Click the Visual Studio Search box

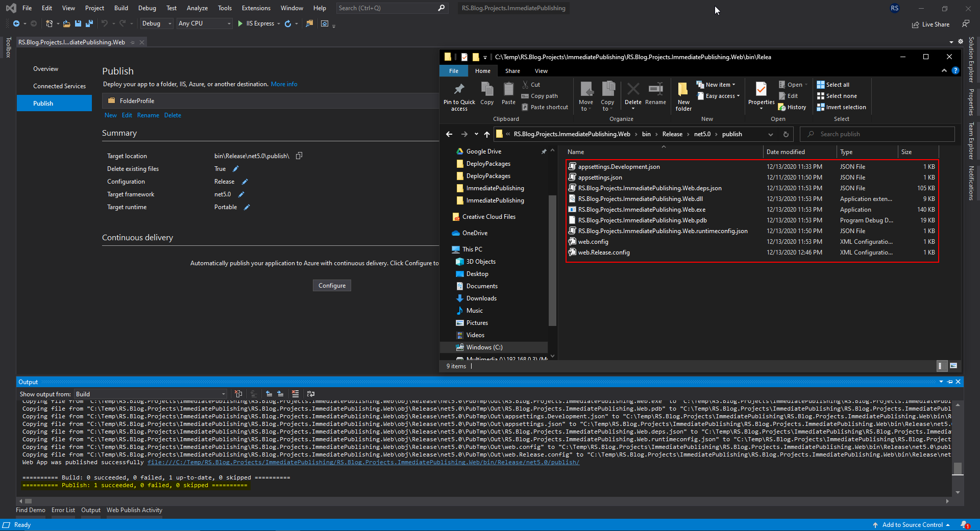coord(391,8)
